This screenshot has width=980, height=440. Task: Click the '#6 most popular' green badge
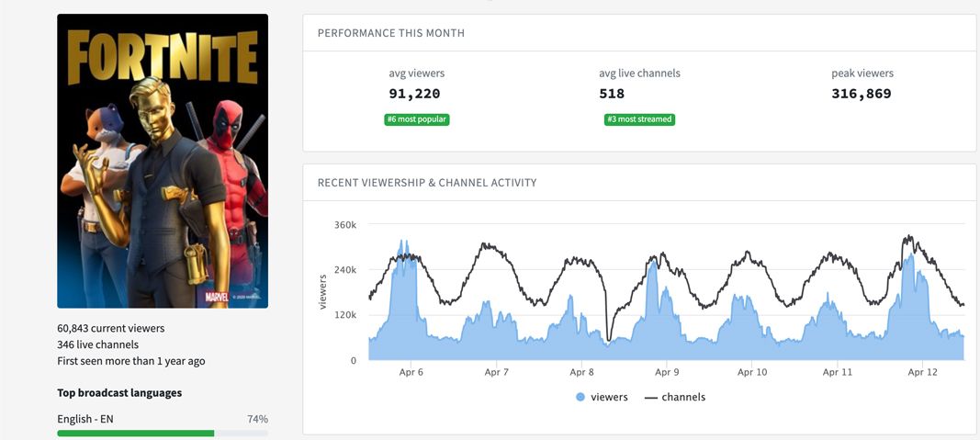click(417, 119)
